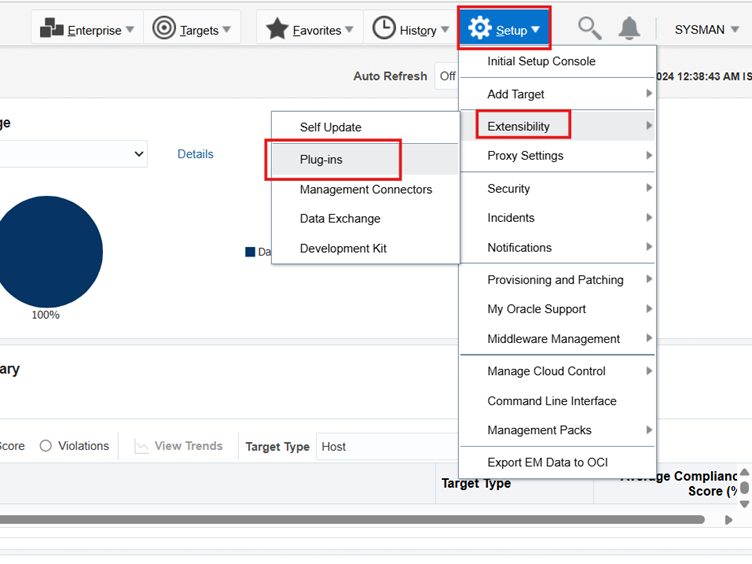Screen dimensions: 752x564
Task: Click the Favorites star icon
Action: tap(277, 29)
